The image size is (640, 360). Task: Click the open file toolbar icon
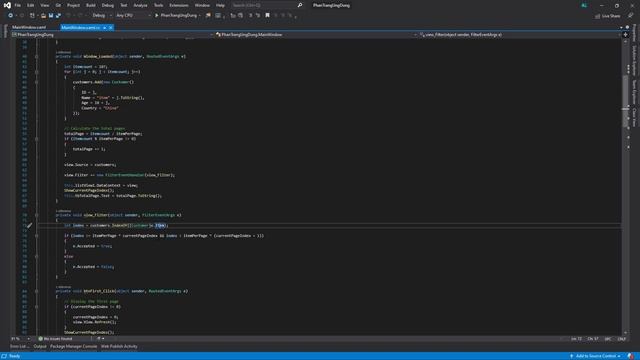click(43, 16)
